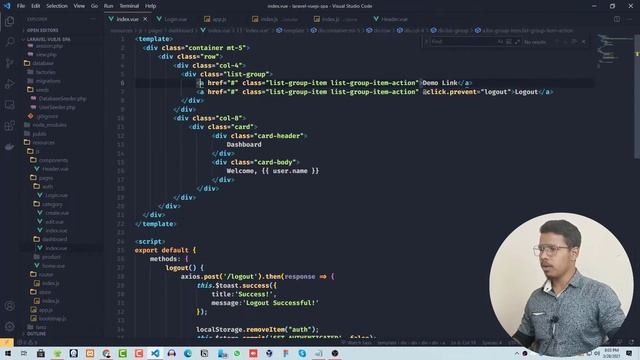This screenshot has height=360, width=640.
Task: Open DatabaseSeeder.php in the explorer
Action: click(x=62, y=98)
